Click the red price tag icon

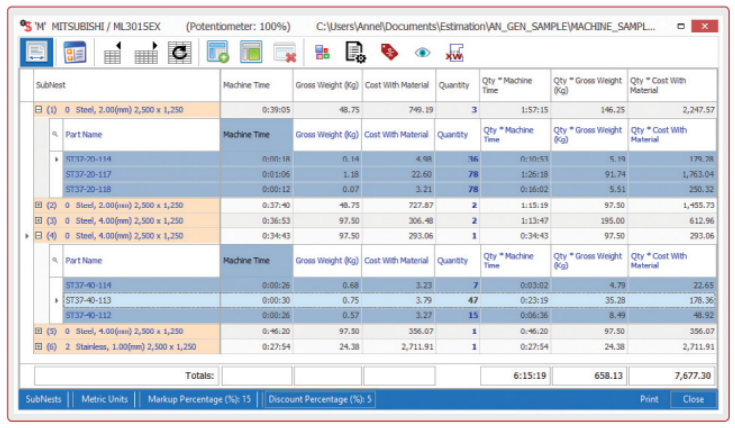point(389,52)
